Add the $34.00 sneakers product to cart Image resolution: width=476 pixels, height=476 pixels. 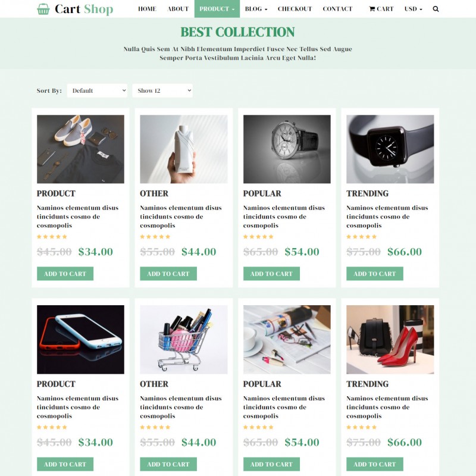[65, 274]
